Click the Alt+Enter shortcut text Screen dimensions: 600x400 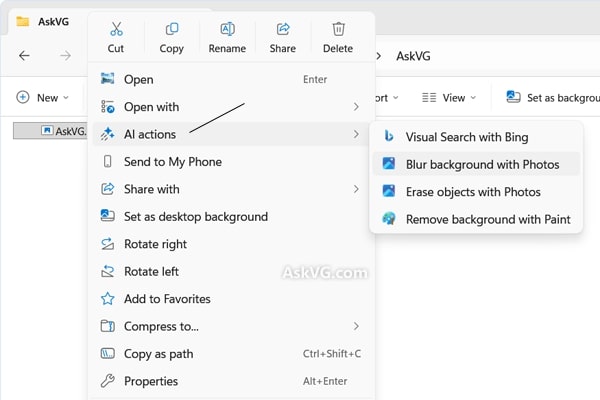pos(325,381)
